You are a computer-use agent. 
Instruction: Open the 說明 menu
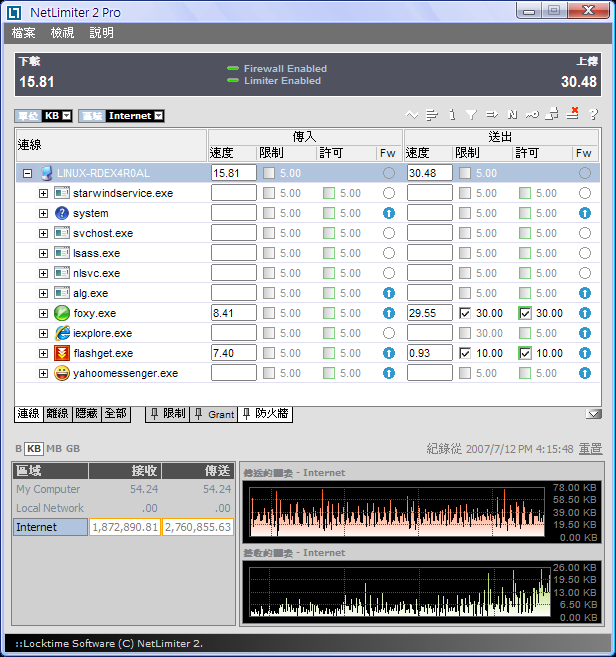(101, 33)
